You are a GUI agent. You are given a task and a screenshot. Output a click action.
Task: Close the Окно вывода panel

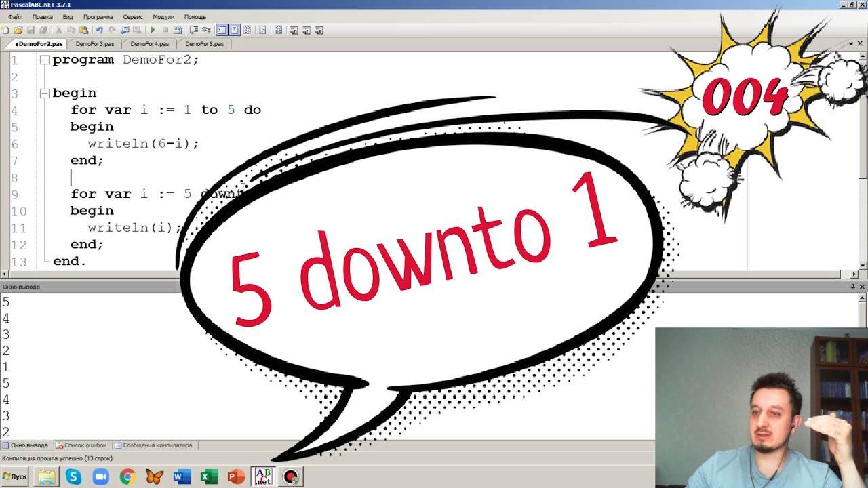pos(862,287)
